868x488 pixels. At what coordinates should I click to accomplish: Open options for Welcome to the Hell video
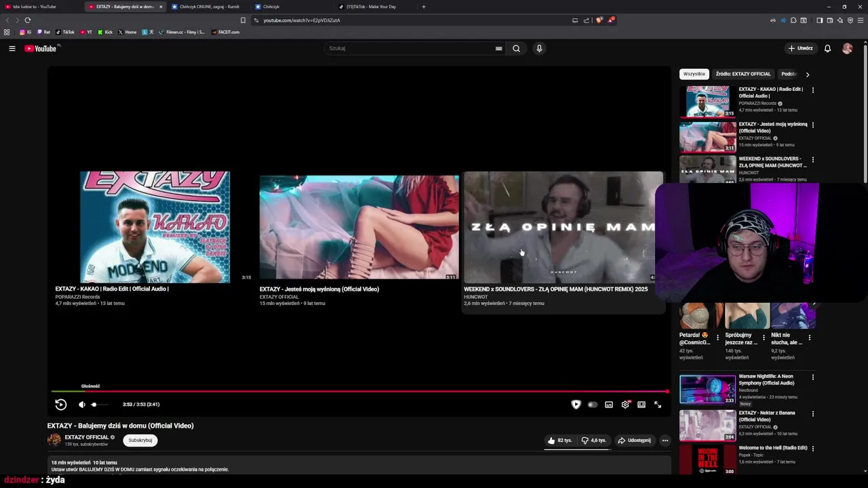coord(812,449)
